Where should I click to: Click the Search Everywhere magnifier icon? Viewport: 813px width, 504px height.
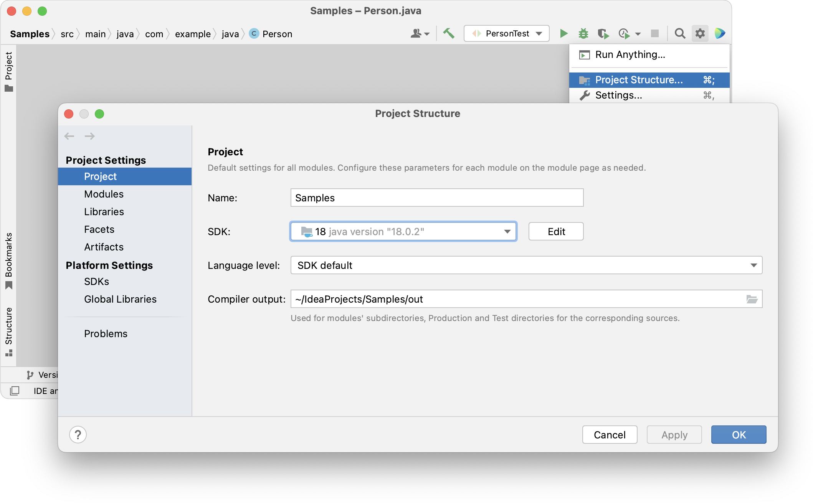pos(680,34)
